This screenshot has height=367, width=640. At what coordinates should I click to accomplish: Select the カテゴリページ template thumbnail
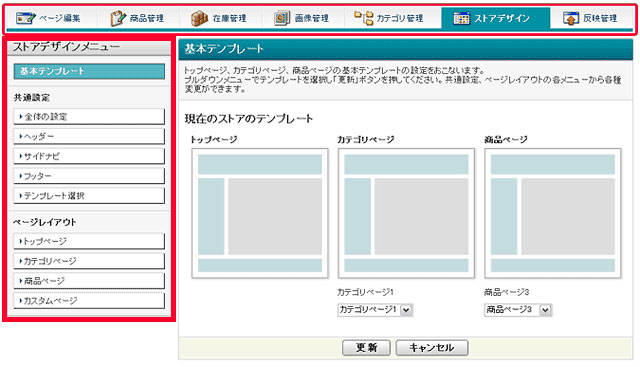(407, 213)
